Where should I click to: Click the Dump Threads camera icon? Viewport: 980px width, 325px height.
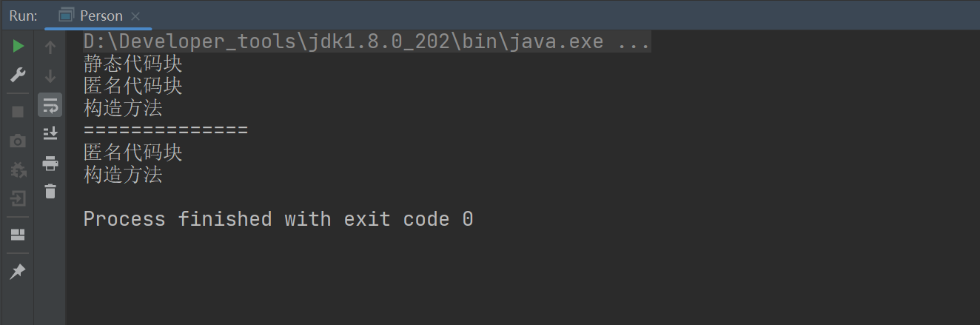[18, 141]
